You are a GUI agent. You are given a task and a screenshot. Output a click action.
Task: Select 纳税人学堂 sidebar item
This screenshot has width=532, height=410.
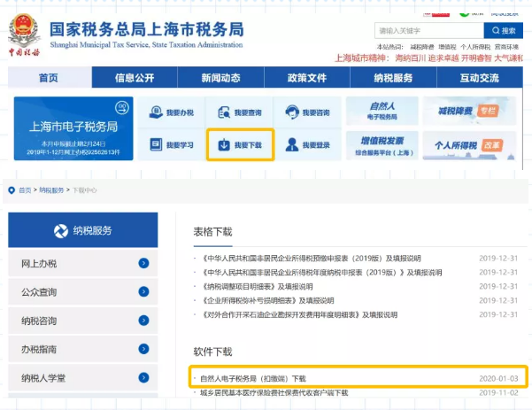(83, 377)
